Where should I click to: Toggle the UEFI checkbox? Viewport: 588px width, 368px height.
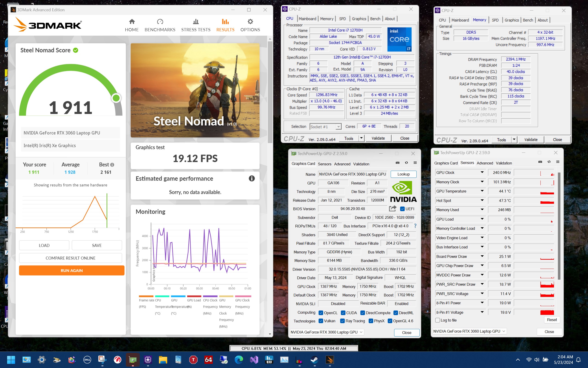click(x=402, y=209)
